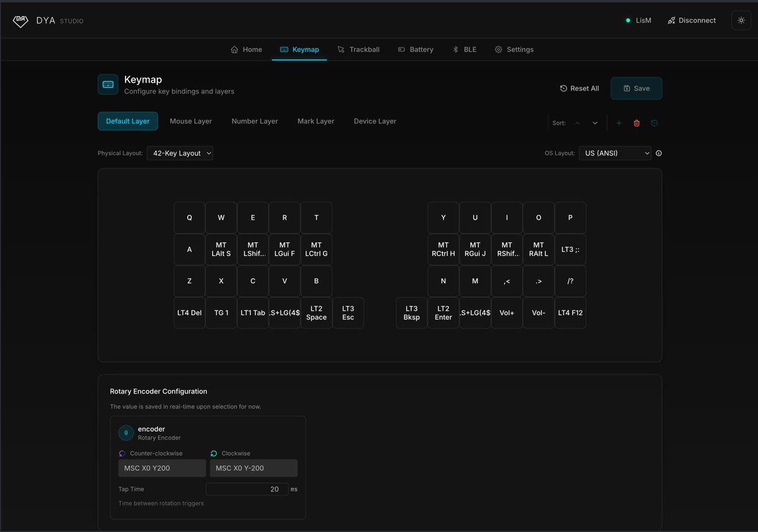Save the keymap
The image size is (758, 532).
point(636,88)
